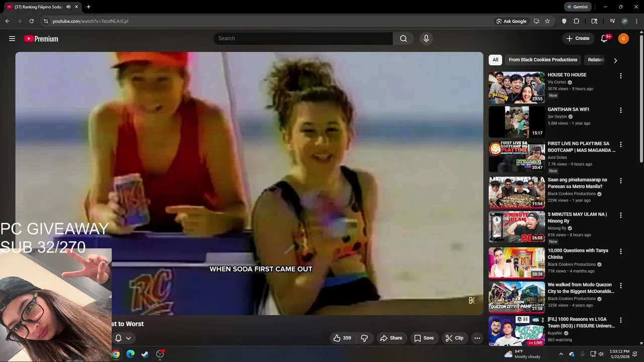This screenshot has width=644, height=362.
Task: Open the clock and date in taskbar
Action: pyautogui.click(x=619, y=354)
